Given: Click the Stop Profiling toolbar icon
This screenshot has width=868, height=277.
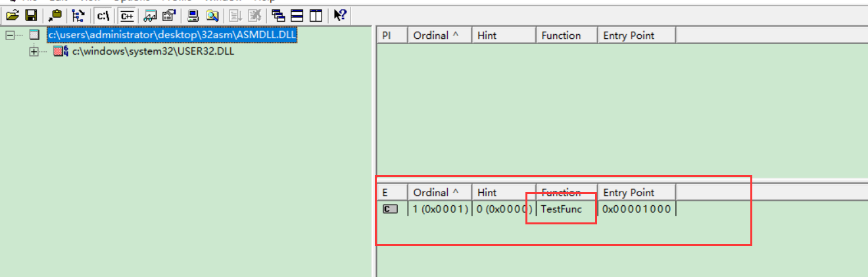Looking at the screenshot, I should pos(254,14).
